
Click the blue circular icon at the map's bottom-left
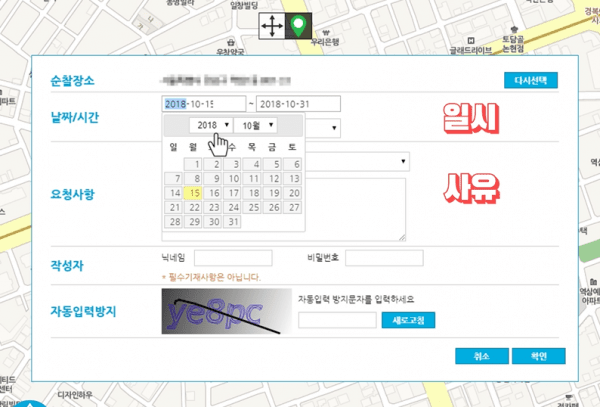click(x=29, y=403)
